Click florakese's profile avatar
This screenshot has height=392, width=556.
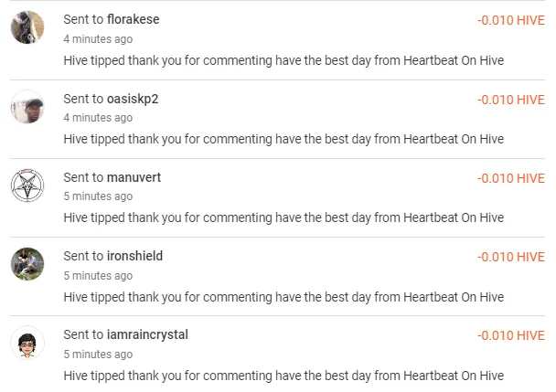coord(27,27)
